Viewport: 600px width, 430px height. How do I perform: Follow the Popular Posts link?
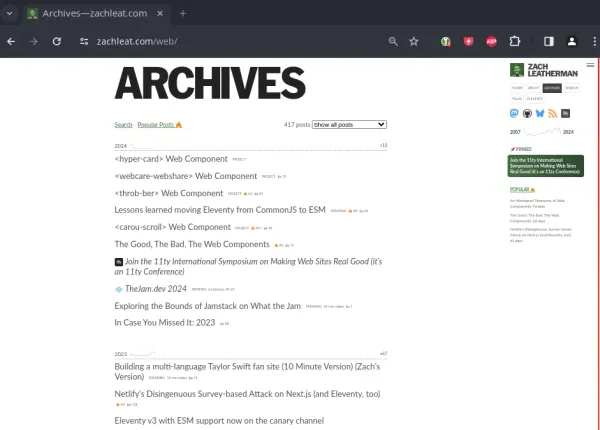pyautogui.click(x=160, y=125)
